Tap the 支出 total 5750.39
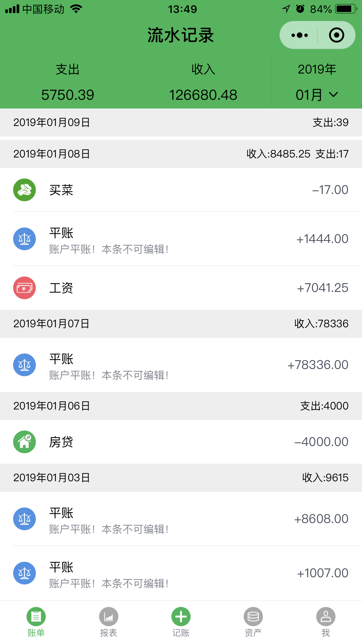 pyautogui.click(x=68, y=95)
